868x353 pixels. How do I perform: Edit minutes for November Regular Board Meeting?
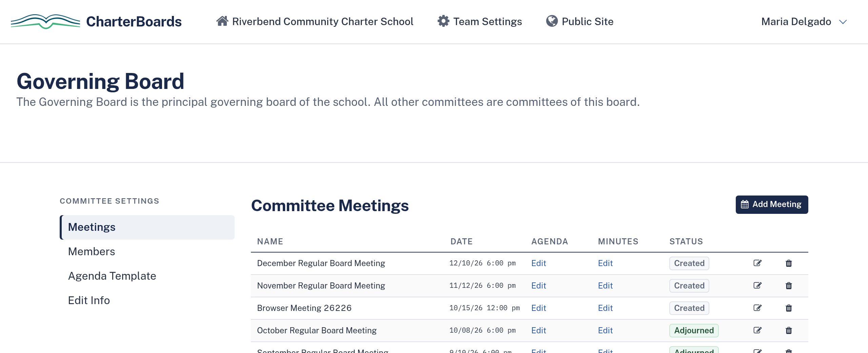tap(605, 285)
